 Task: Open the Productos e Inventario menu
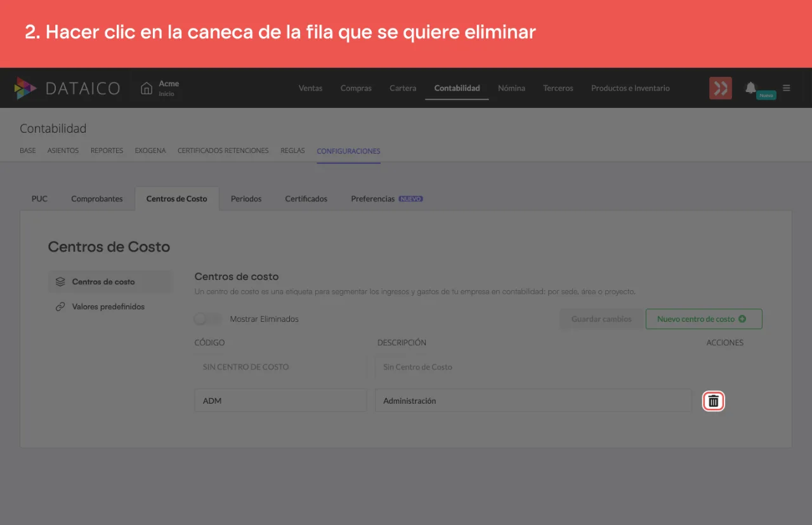[631, 88]
